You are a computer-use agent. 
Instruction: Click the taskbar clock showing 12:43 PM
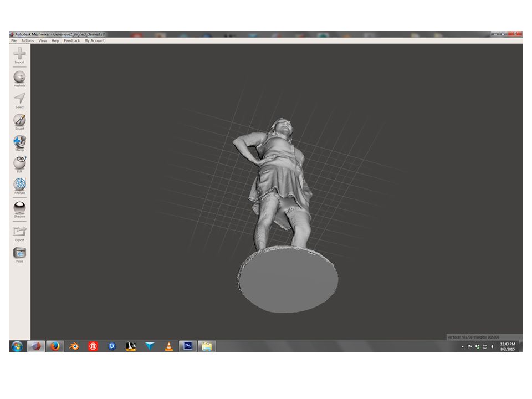507,346
